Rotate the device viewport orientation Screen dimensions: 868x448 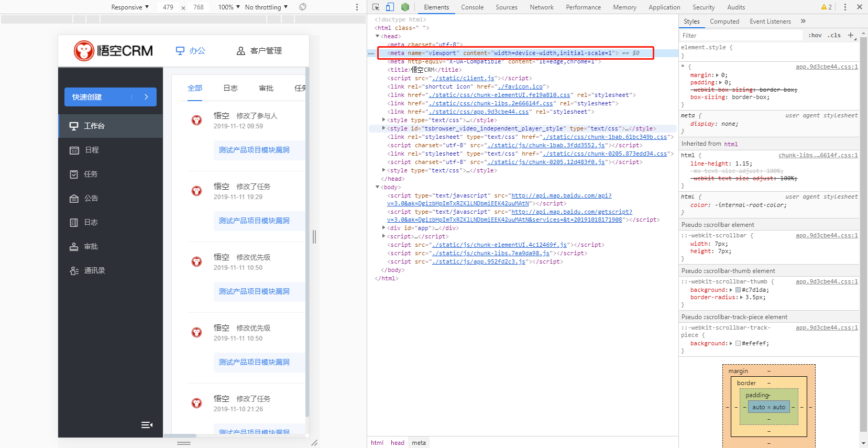tap(303, 7)
